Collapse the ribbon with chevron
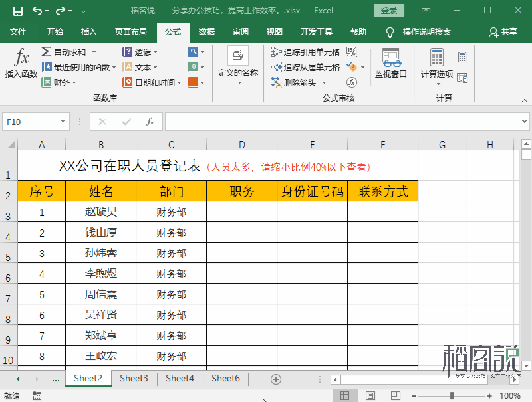This screenshot has width=532, height=402. 524,101
